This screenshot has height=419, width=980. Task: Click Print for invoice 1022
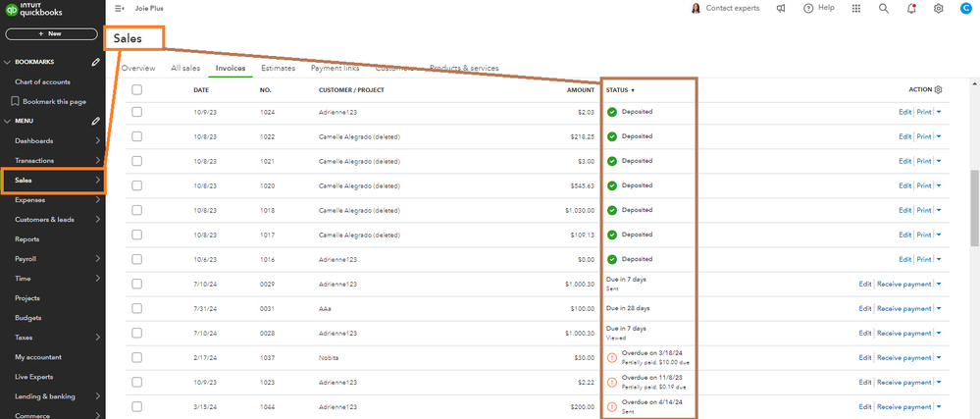click(x=924, y=136)
